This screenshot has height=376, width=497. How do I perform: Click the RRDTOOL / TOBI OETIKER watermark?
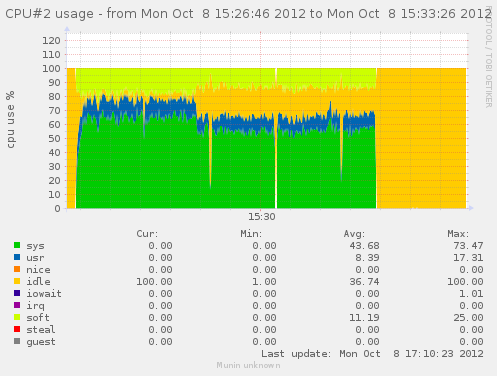(x=488, y=57)
